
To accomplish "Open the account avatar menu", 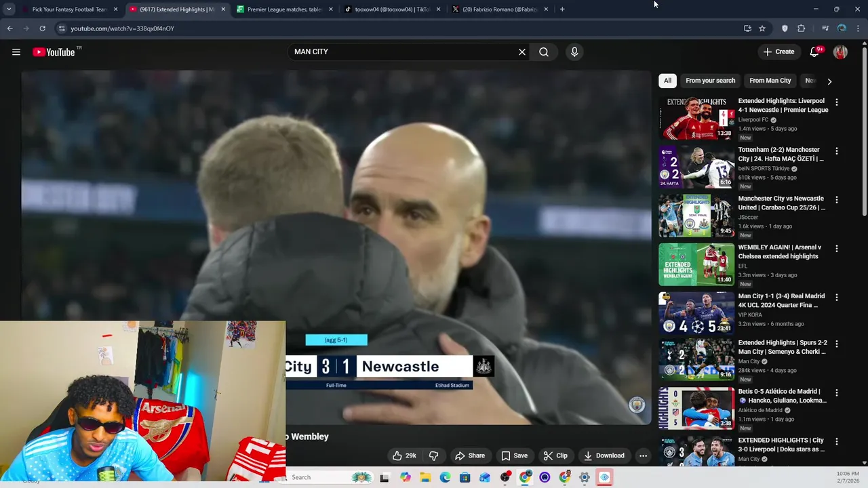I will [x=840, y=52].
